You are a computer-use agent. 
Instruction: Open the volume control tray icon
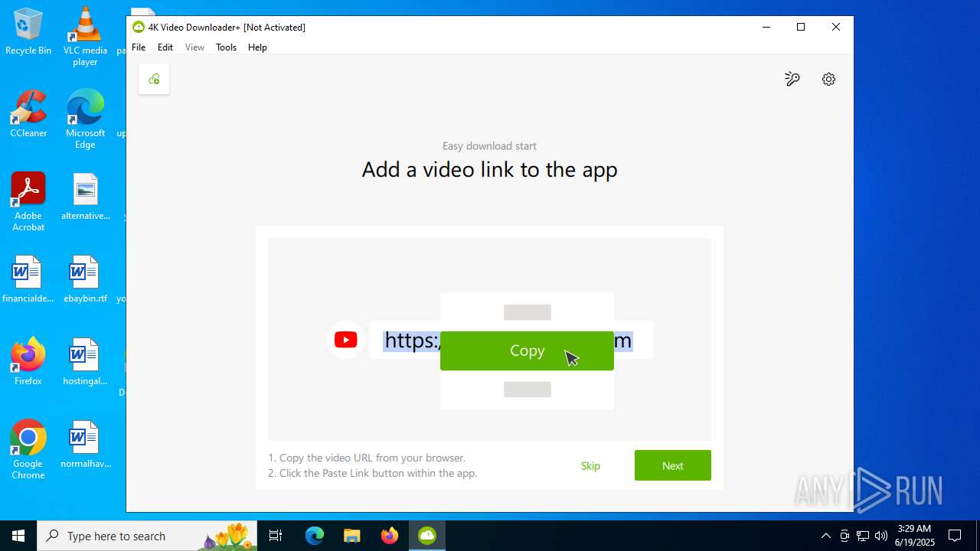tap(881, 536)
